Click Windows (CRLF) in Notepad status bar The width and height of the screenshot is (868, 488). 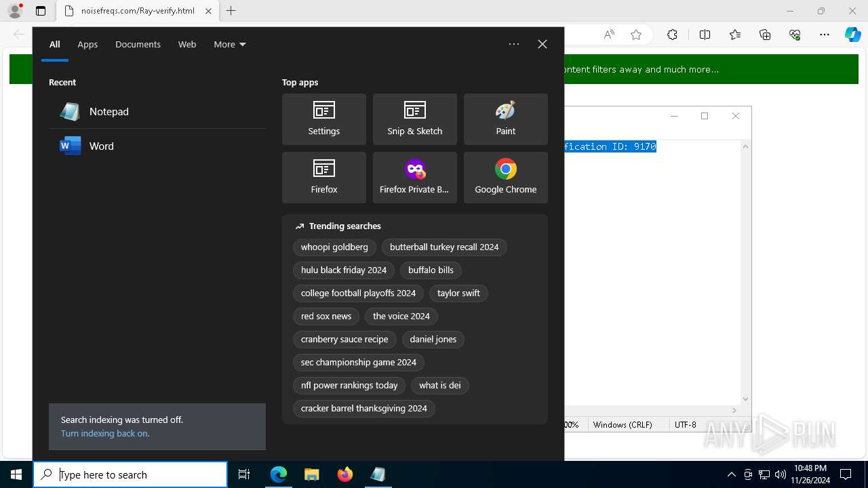pos(623,425)
